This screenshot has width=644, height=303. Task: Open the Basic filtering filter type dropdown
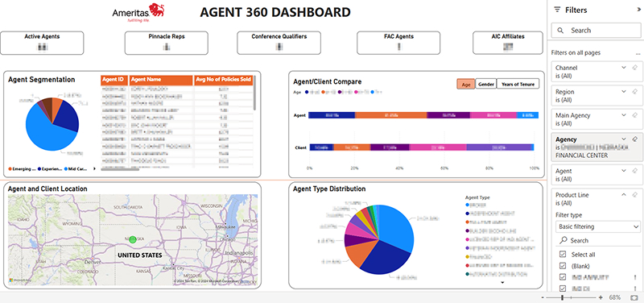tap(598, 226)
